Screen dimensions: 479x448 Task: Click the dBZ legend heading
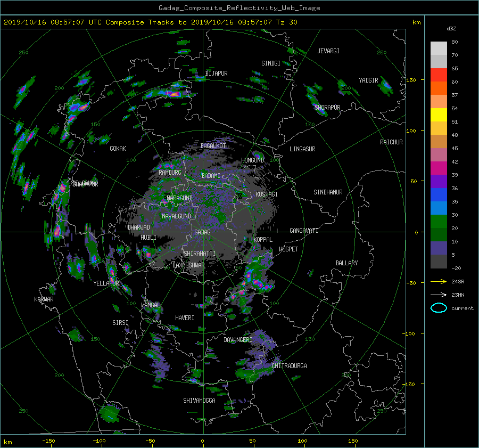tap(451, 29)
